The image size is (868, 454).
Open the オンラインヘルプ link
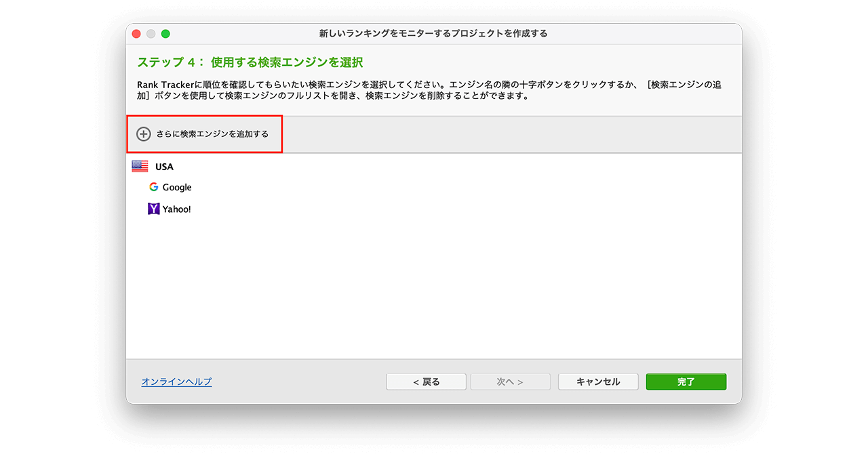(x=176, y=381)
